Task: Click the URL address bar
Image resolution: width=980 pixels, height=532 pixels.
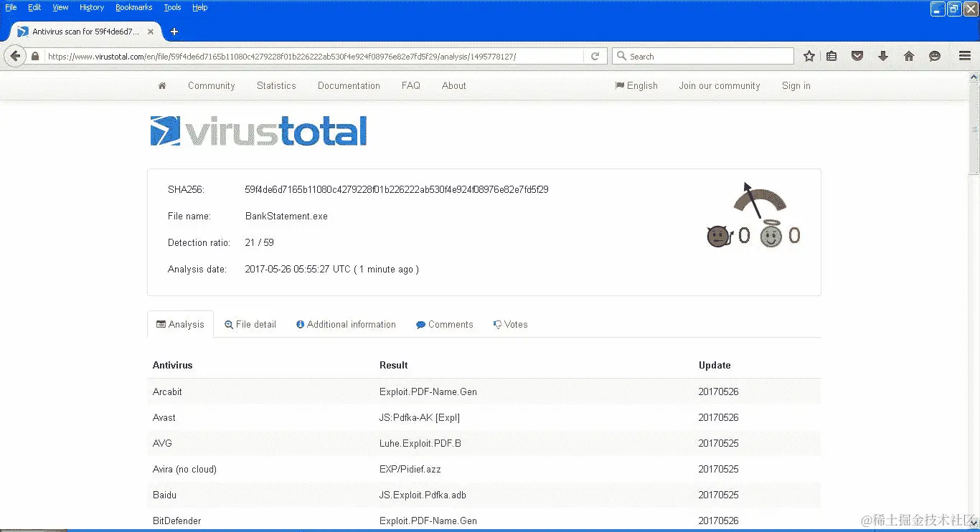Action: [x=314, y=57]
